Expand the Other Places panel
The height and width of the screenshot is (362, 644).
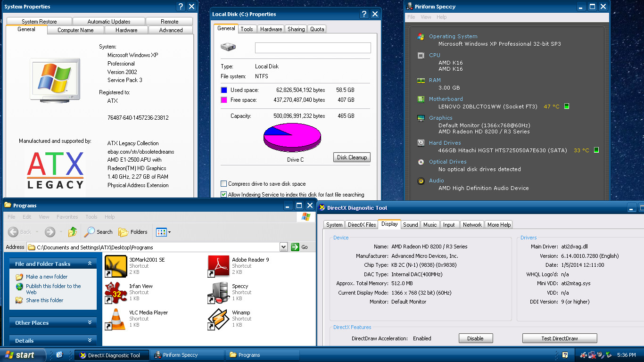90,322
